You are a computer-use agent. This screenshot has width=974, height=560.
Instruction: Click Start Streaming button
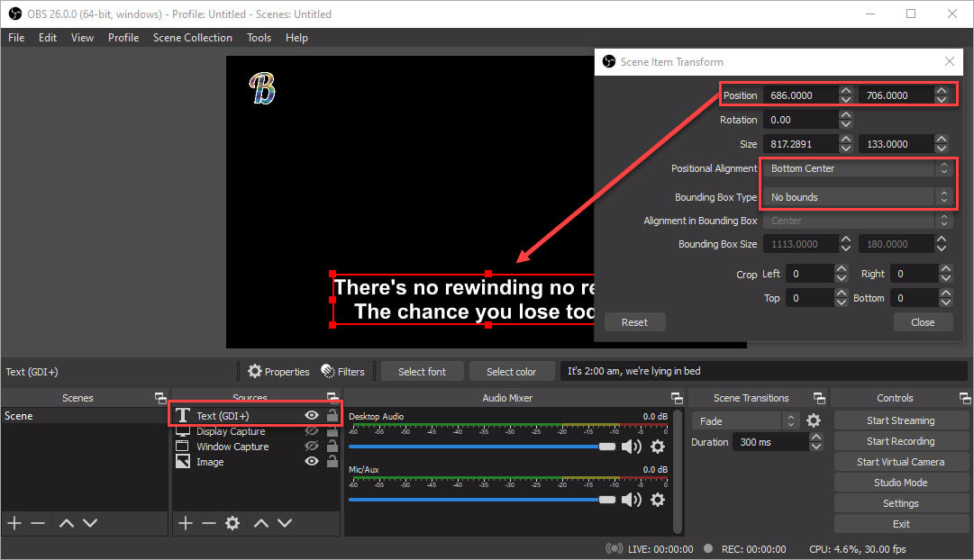901,421
